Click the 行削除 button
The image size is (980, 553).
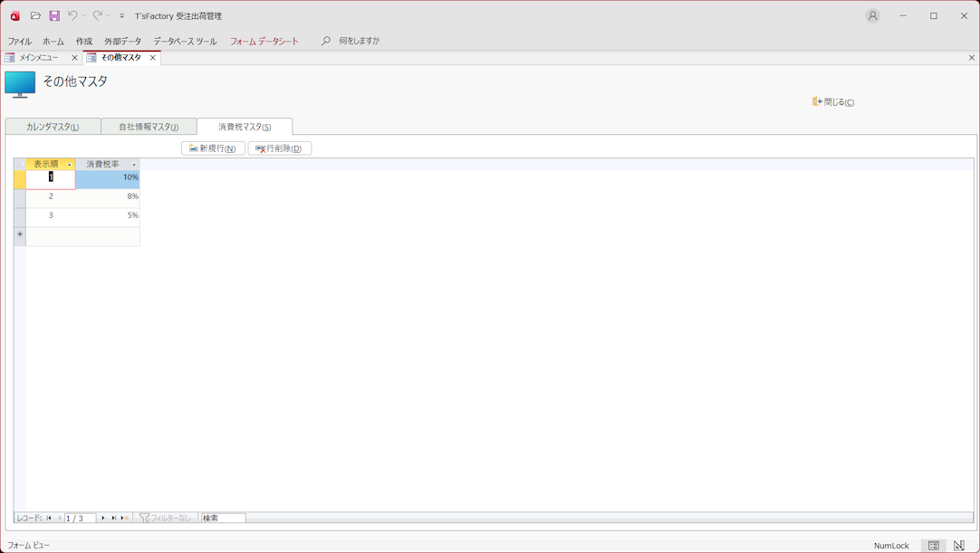280,148
